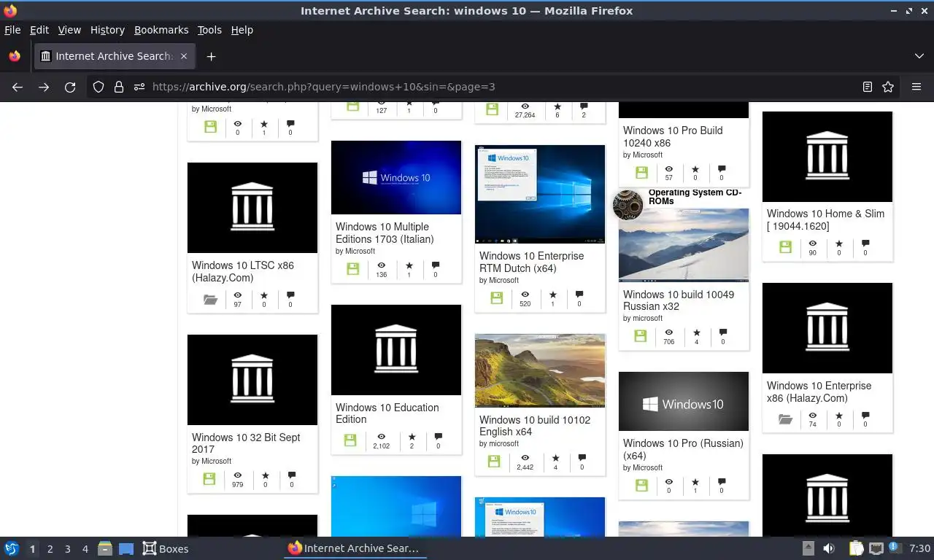The width and height of the screenshot is (934, 560).
Task: Click folder icon under Windows 10 Enterprise x86
Action: [x=785, y=419]
